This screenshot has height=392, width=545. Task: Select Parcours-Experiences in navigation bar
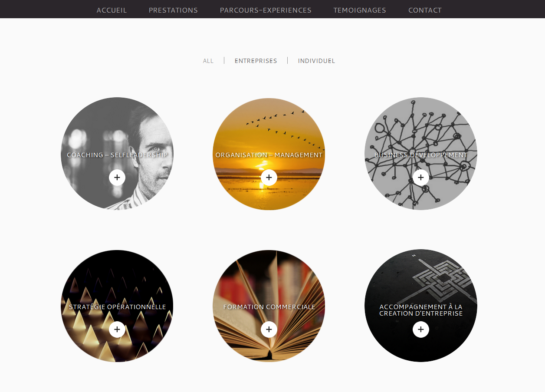click(x=266, y=10)
